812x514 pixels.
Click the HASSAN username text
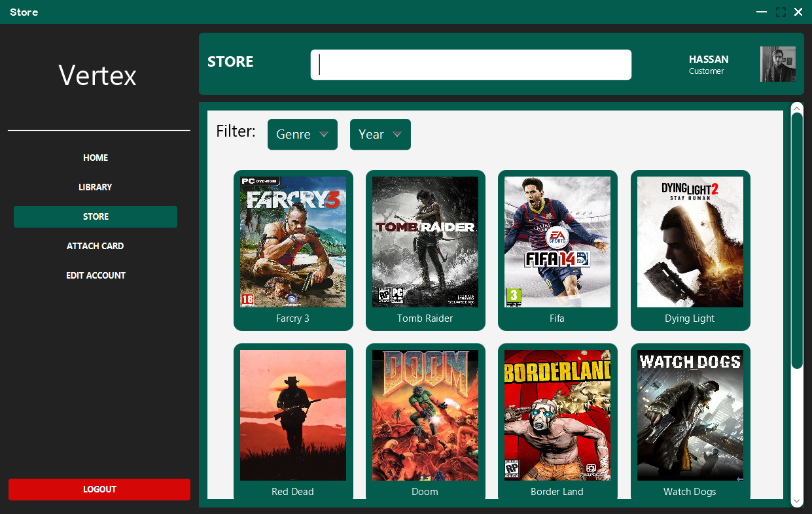point(709,59)
